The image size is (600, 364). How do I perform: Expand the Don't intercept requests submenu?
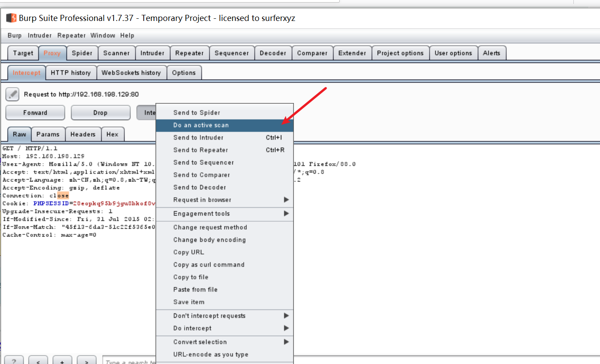[x=224, y=316]
